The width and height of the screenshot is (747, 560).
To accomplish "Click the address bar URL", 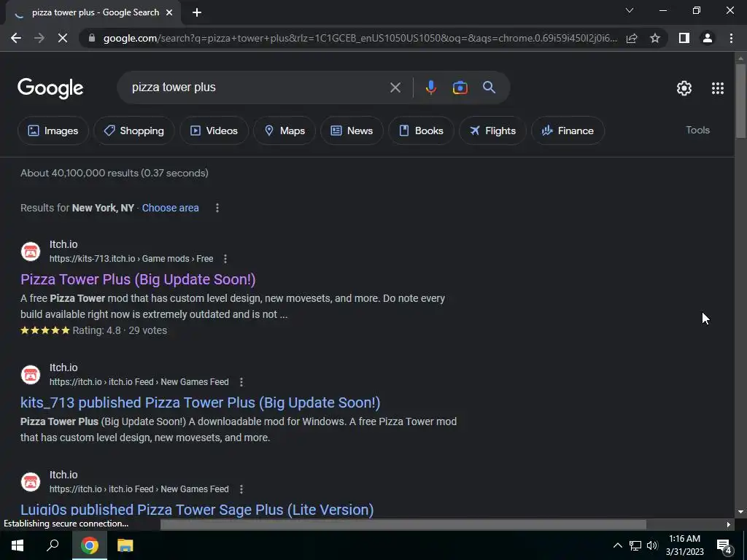I will click(x=360, y=38).
